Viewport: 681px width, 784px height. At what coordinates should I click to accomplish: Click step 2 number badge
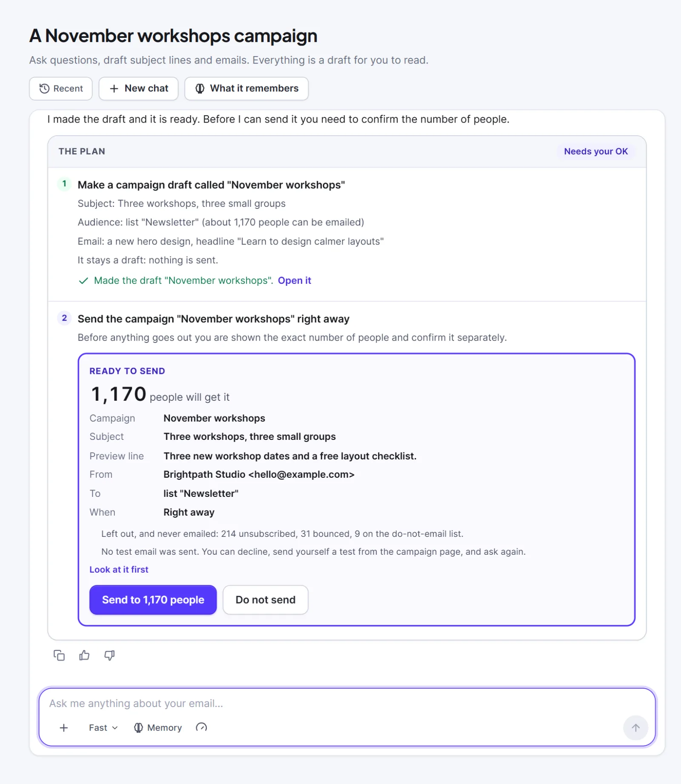[64, 318]
